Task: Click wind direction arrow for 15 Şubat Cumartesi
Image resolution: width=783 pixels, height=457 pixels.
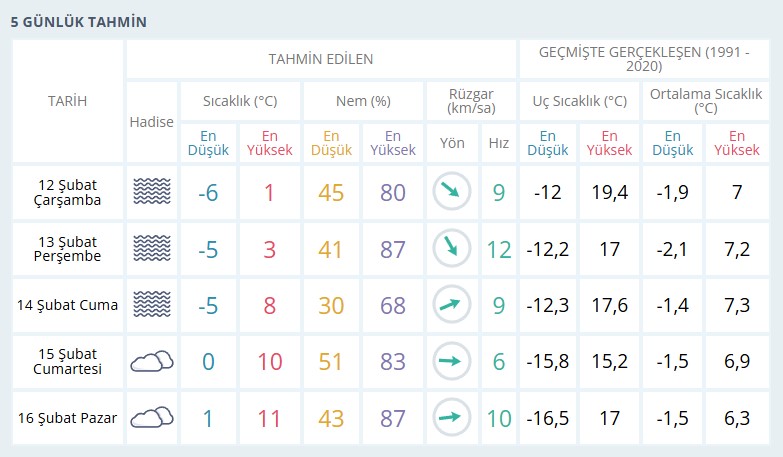Action: [451, 361]
